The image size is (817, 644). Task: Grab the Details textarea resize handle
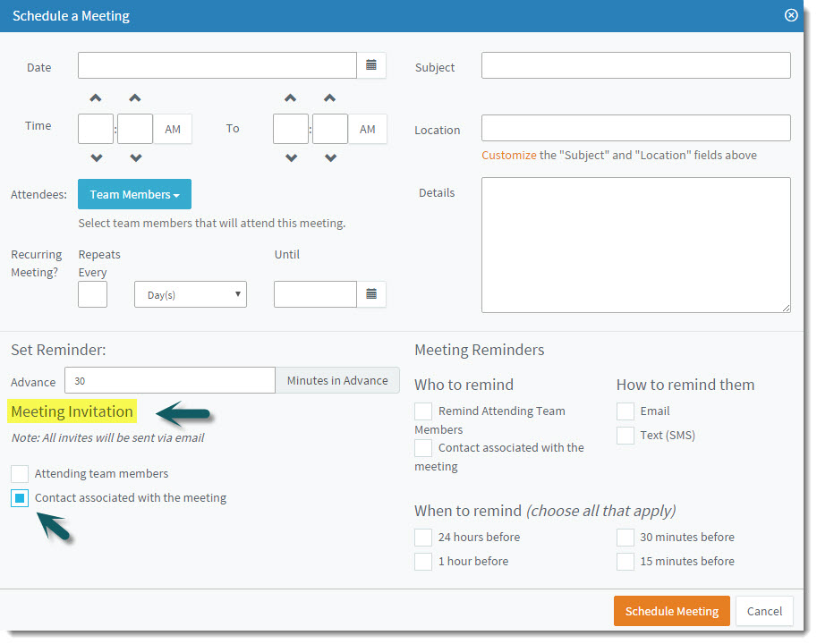[x=787, y=309]
